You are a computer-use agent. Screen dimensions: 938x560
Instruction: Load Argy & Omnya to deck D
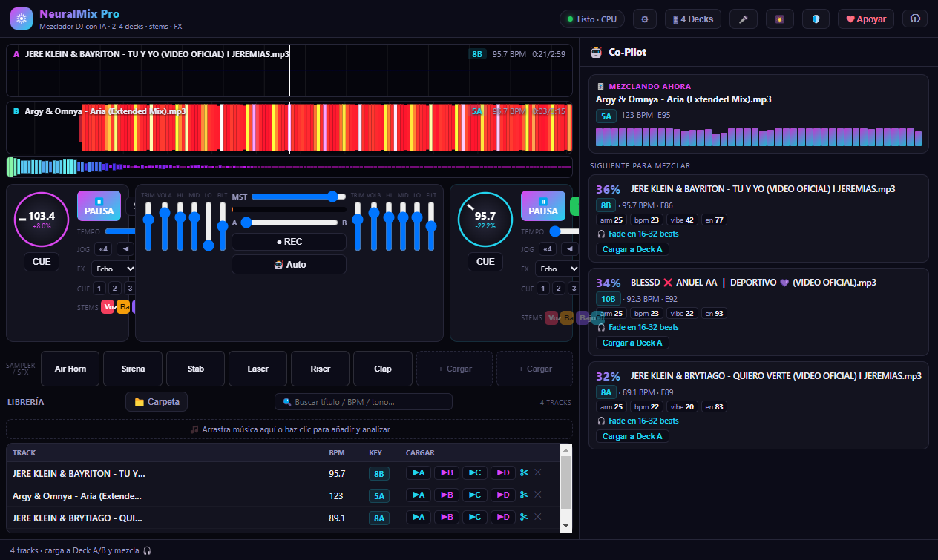point(503,495)
